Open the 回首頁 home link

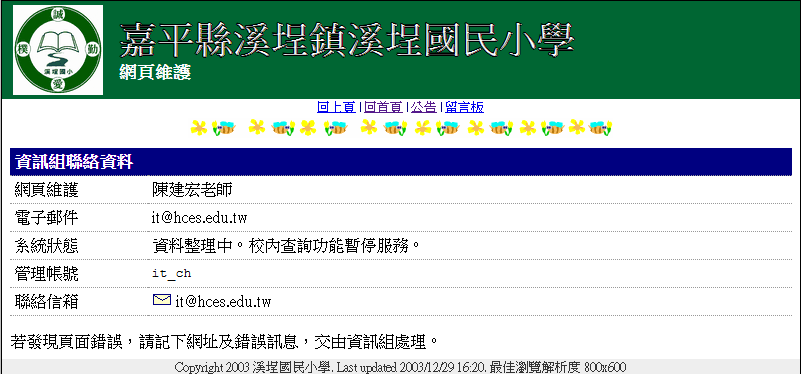pos(383,107)
